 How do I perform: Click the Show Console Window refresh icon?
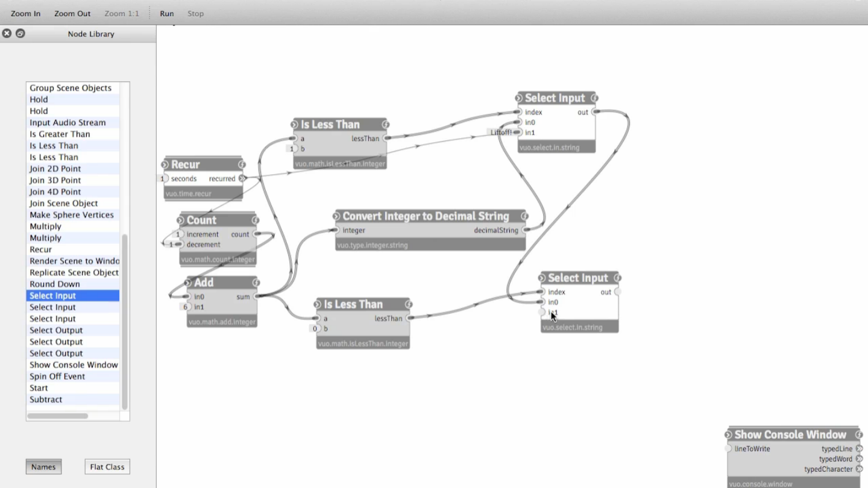pos(728,435)
